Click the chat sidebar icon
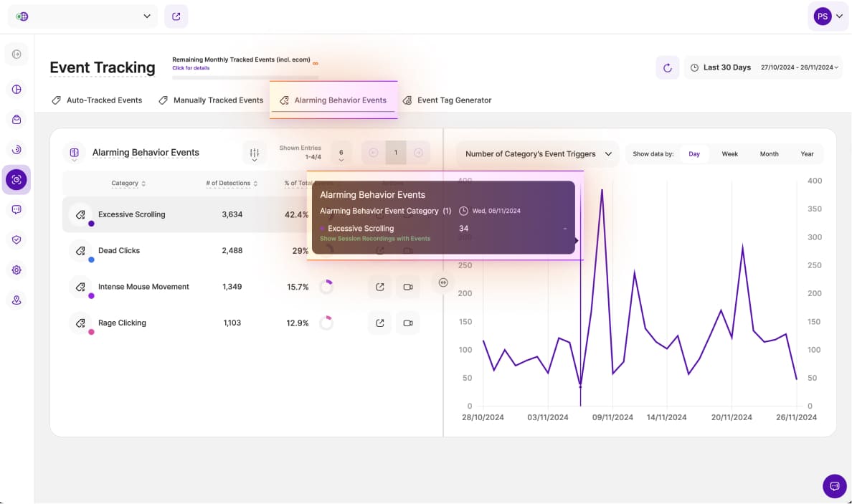852x504 pixels. click(x=16, y=209)
